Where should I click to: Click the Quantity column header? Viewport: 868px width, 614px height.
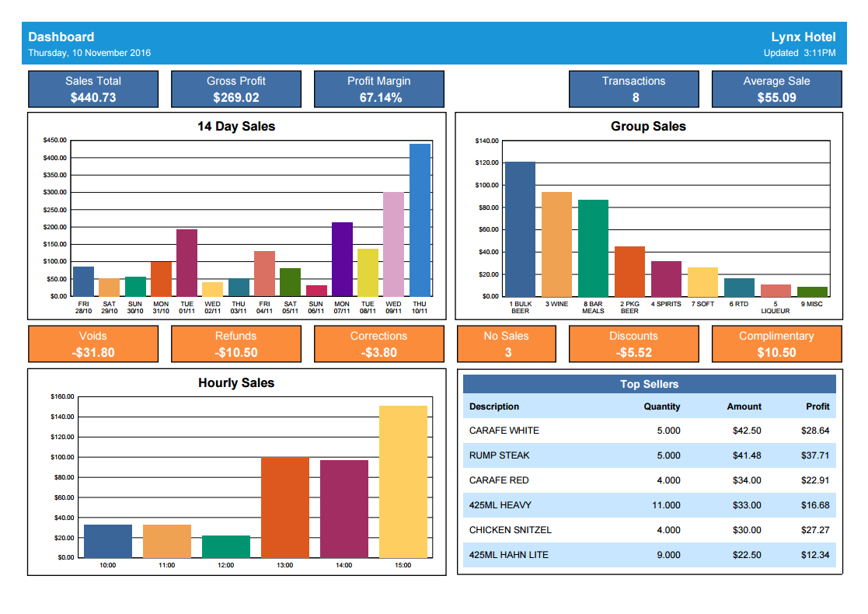click(661, 406)
